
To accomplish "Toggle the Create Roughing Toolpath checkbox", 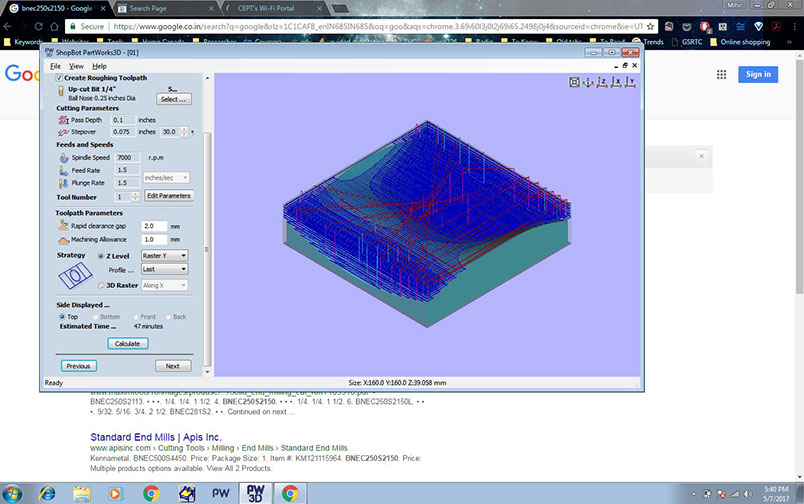I will (x=59, y=78).
